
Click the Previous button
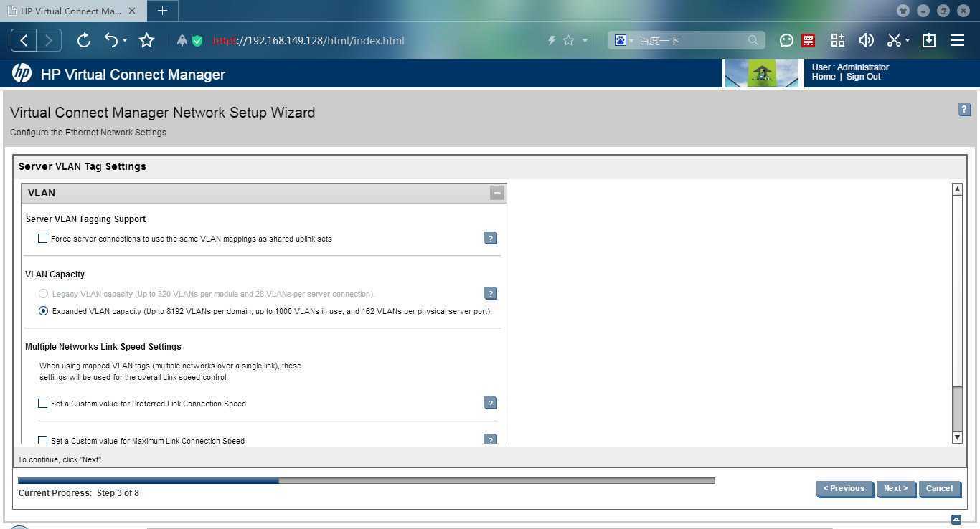click(844, 489)
